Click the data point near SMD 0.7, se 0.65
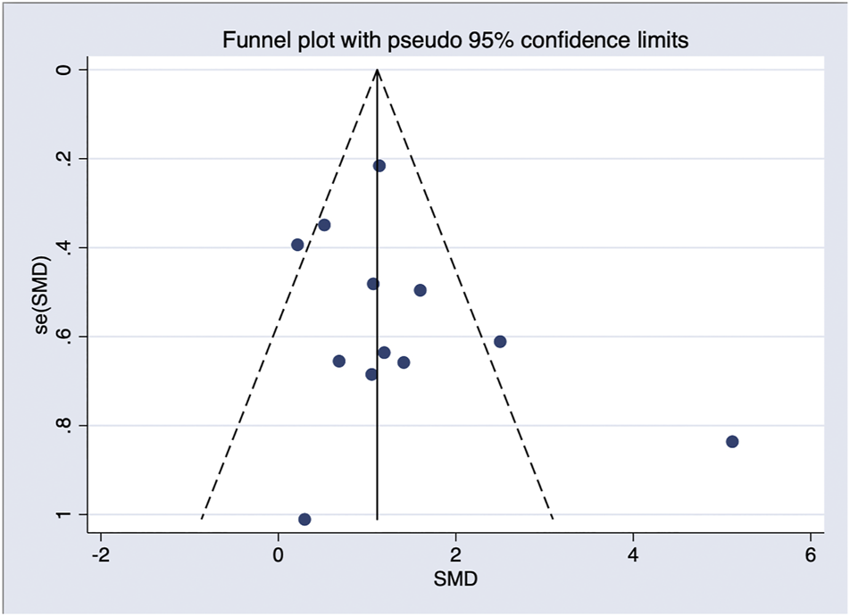Screen dimensions: 850x616 (x=339, y=361)
